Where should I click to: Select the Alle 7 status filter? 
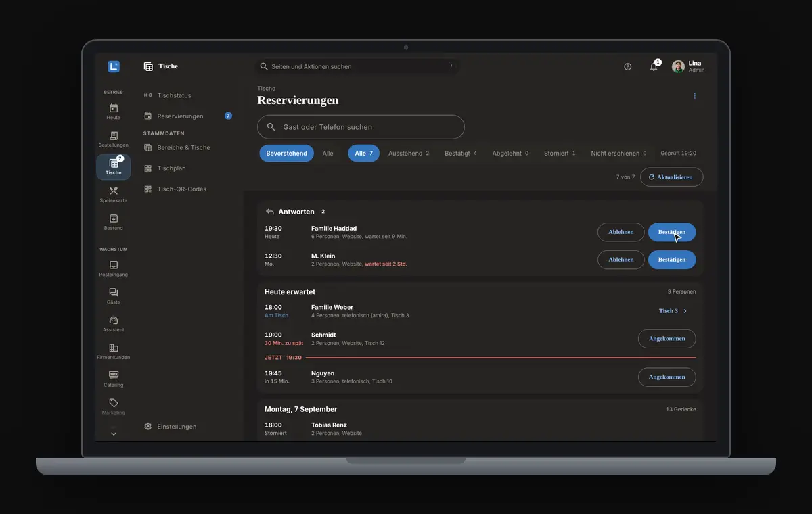click(364, 154)
